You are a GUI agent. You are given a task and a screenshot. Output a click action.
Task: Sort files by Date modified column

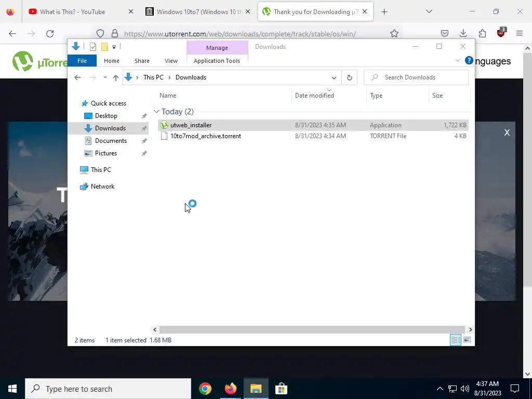(314, 96)
